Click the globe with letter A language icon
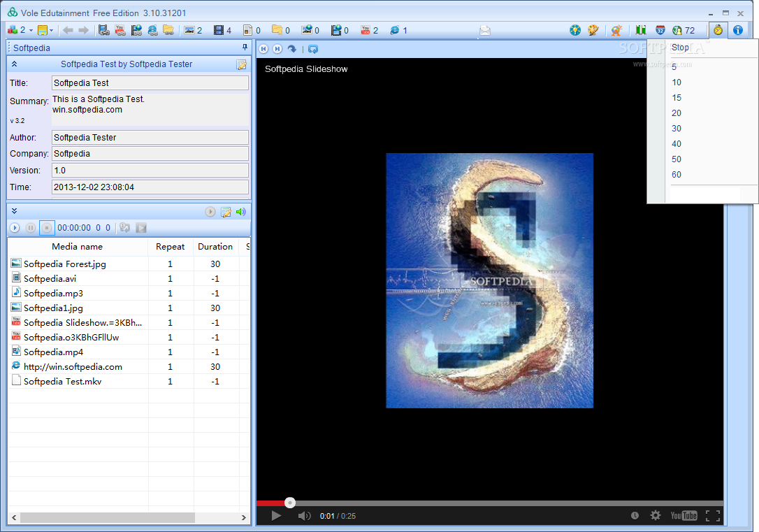Image resolution: width=759 pixels, height=532 pixels. 616,30
